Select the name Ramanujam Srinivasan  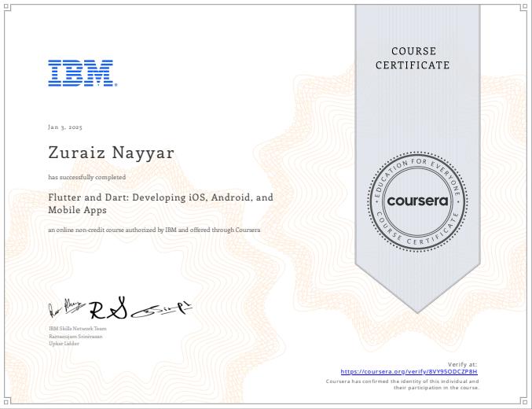(75, 335)
